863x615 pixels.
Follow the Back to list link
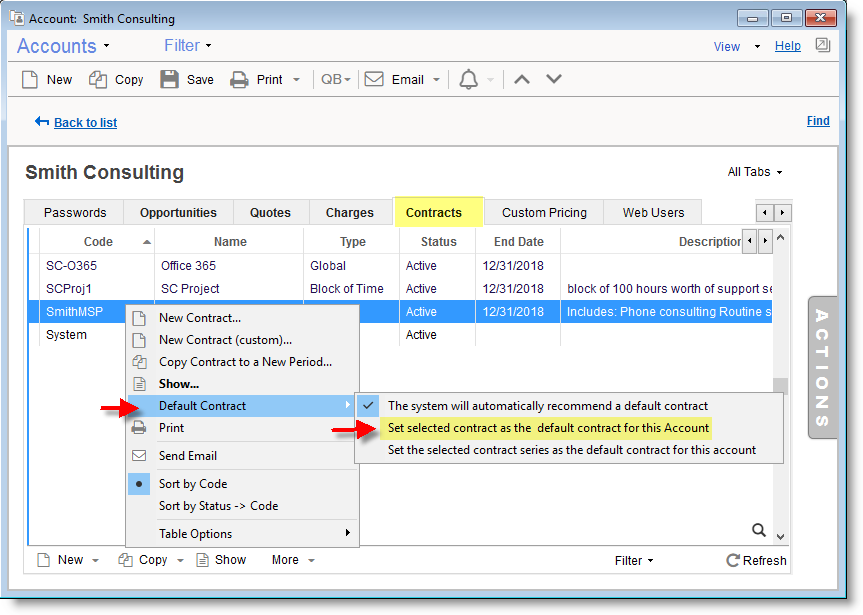pyautogui.click(x=85, y=122)
